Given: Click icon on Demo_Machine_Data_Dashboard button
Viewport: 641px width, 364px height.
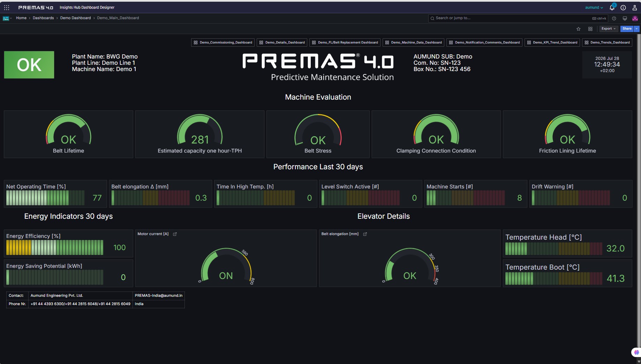Looking at the screenshot, I should tap(387, 42).
